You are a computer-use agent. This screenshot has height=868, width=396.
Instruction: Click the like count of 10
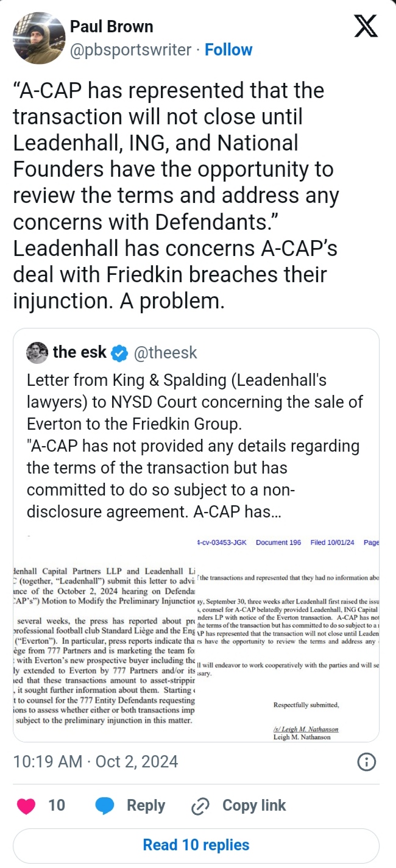pyautogui.click(x=57, y=805)
